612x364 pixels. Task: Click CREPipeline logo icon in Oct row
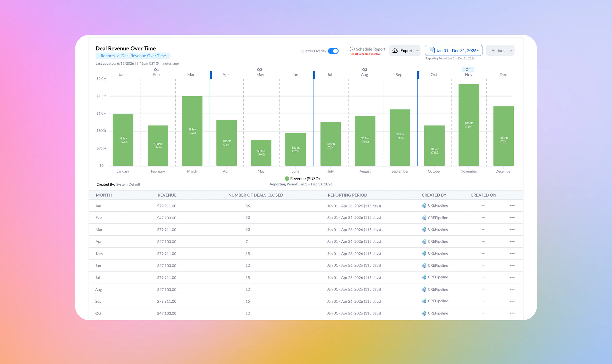424,313
